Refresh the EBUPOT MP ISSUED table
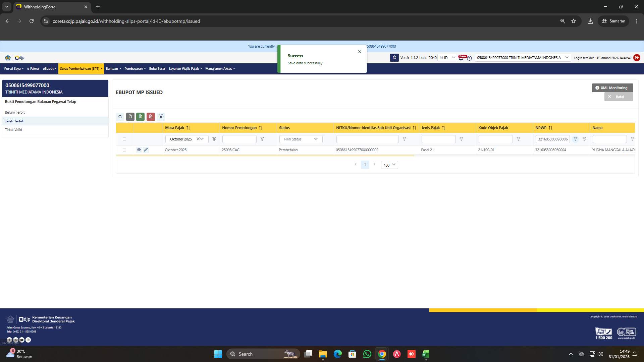 pos(120,116)
